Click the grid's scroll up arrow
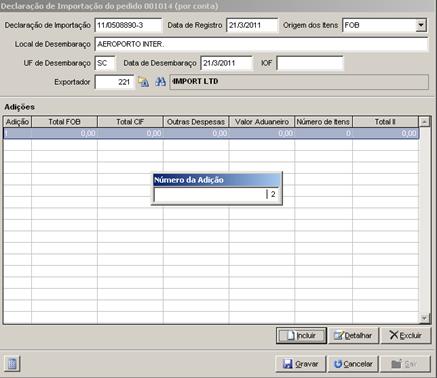 (424, 122)
